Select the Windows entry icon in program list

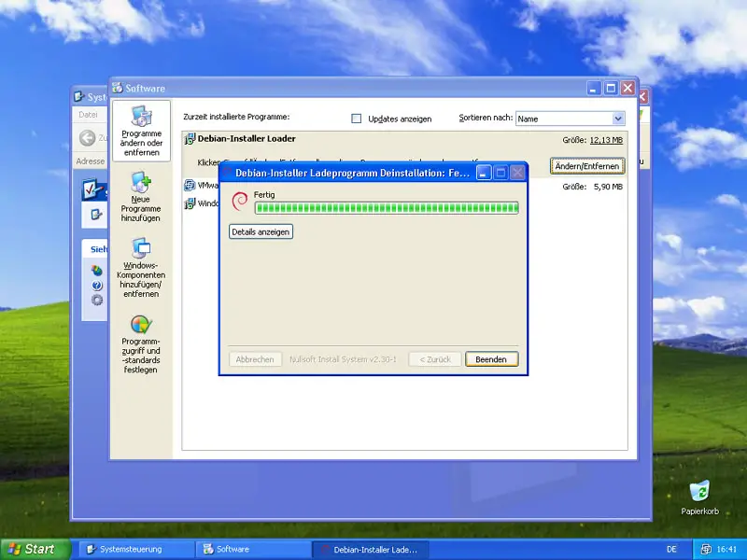(190, 203)
